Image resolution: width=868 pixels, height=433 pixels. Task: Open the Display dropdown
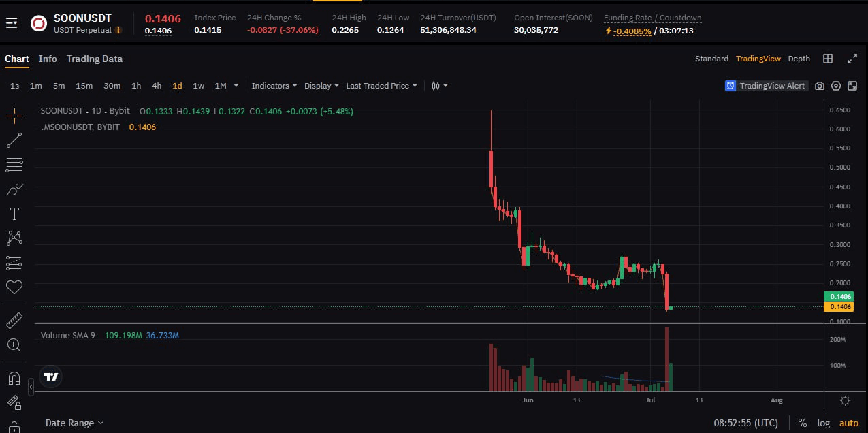[321, 86]
